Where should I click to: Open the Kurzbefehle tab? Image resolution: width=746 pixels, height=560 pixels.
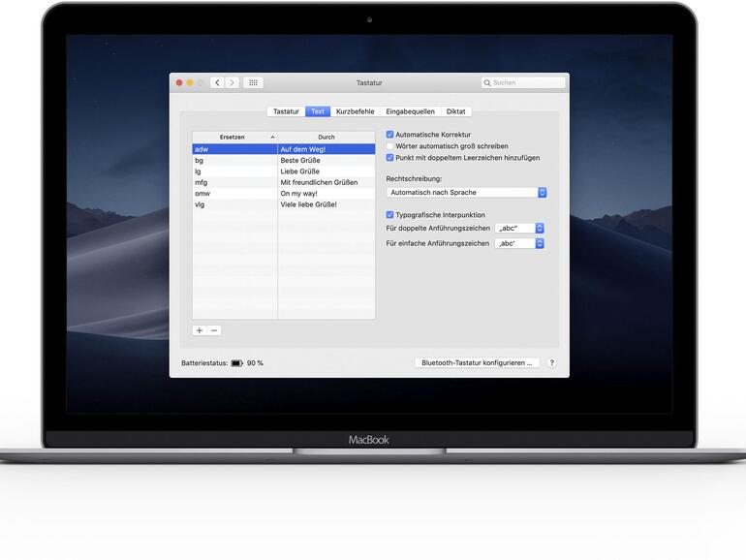click(355, 111)
